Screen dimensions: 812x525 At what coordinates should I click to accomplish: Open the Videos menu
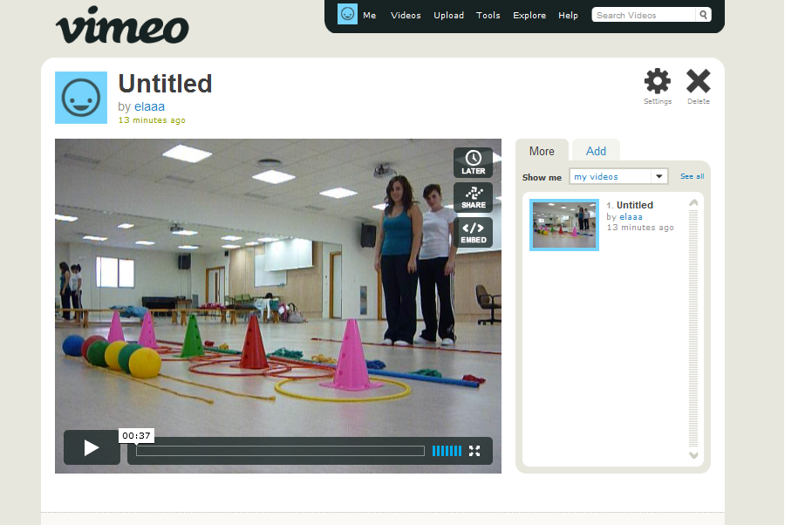coord(406,16)
